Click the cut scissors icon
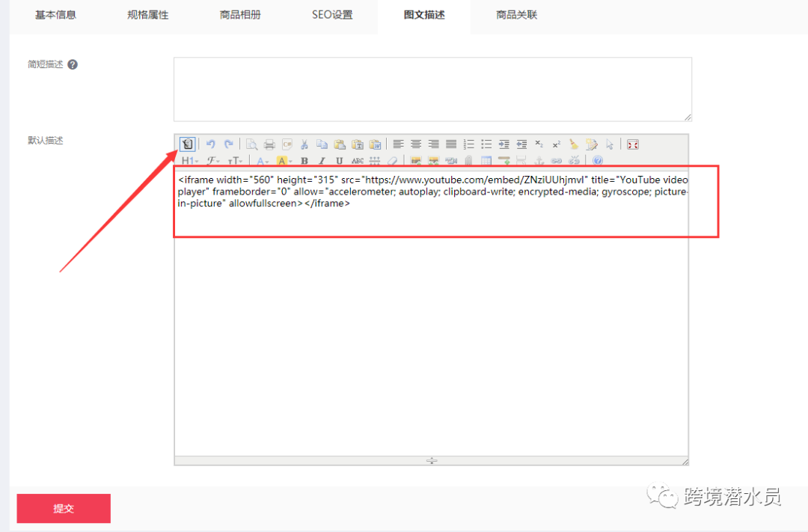808x532 pixels. point(304,144)
